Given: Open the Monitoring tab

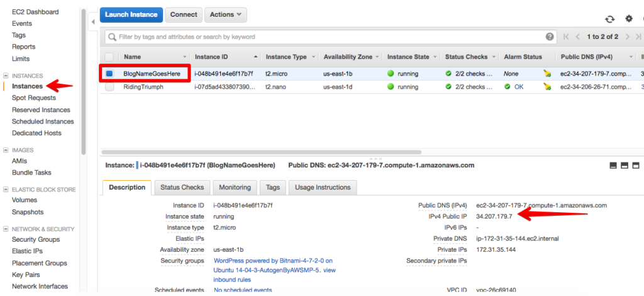Looking at the screenshot, I should 235,188.
